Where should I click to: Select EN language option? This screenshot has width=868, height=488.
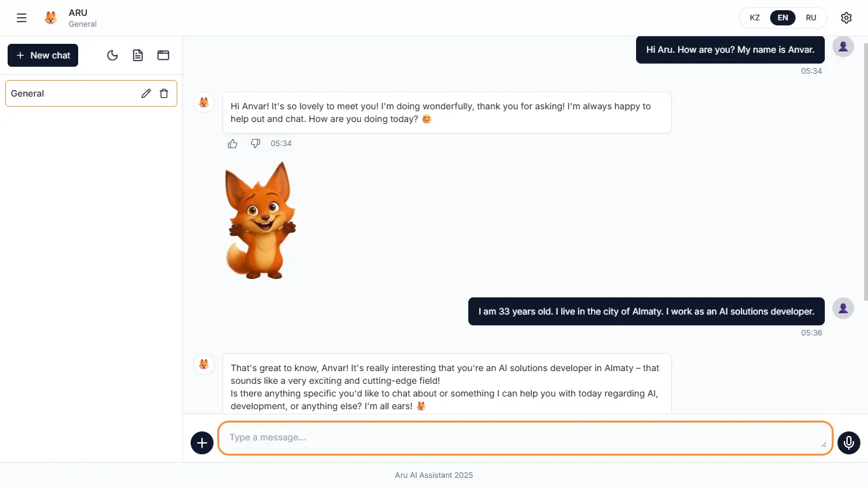click(x=783, y=18)
